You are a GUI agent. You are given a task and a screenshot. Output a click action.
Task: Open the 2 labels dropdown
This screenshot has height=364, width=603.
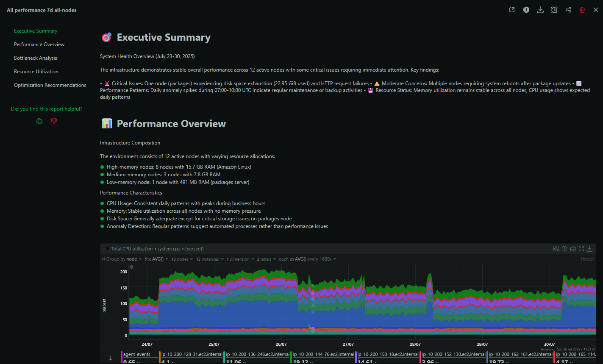click(x=266, y=258)
